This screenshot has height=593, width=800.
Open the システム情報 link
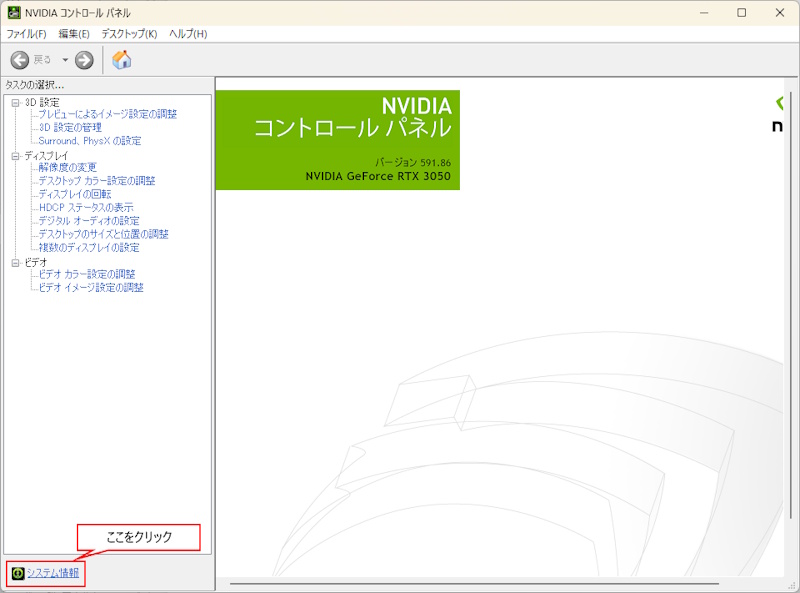[53, 573]
